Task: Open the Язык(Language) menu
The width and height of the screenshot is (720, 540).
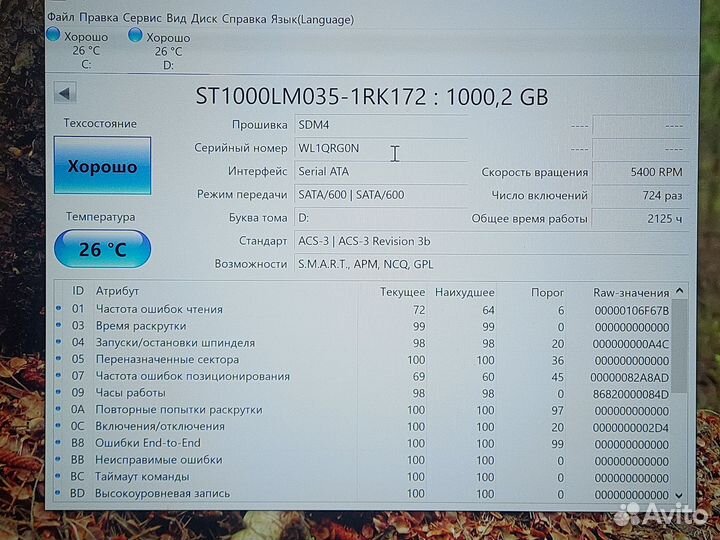Action: tap(312, 20)
